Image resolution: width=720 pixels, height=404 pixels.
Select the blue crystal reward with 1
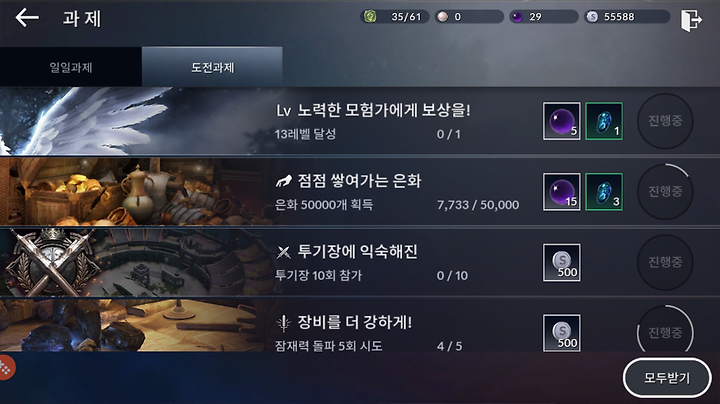604,121
